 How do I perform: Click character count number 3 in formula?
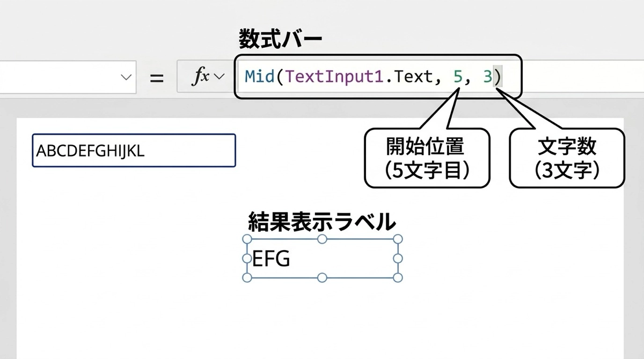pyautogui.click(x=487, y=77)
